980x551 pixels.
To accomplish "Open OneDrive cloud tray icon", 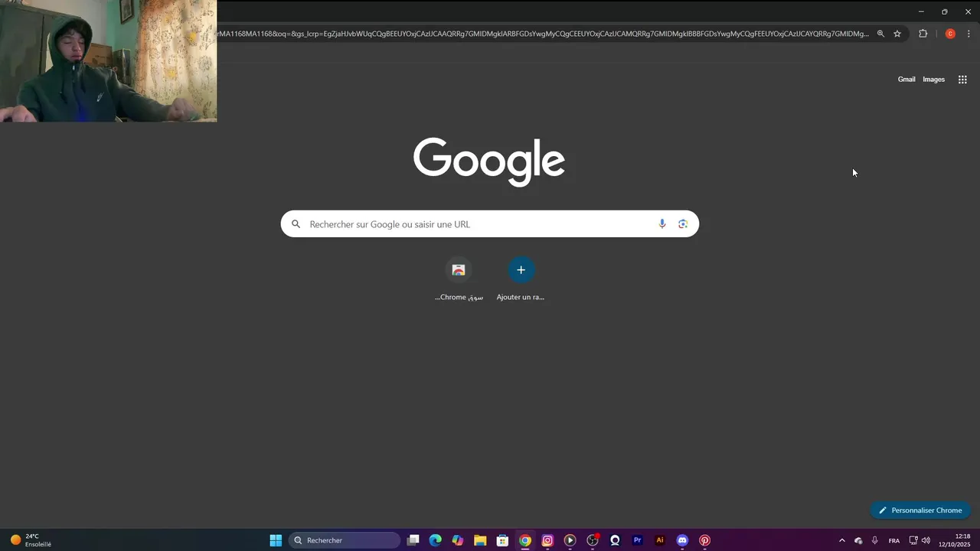I will 858,540.
